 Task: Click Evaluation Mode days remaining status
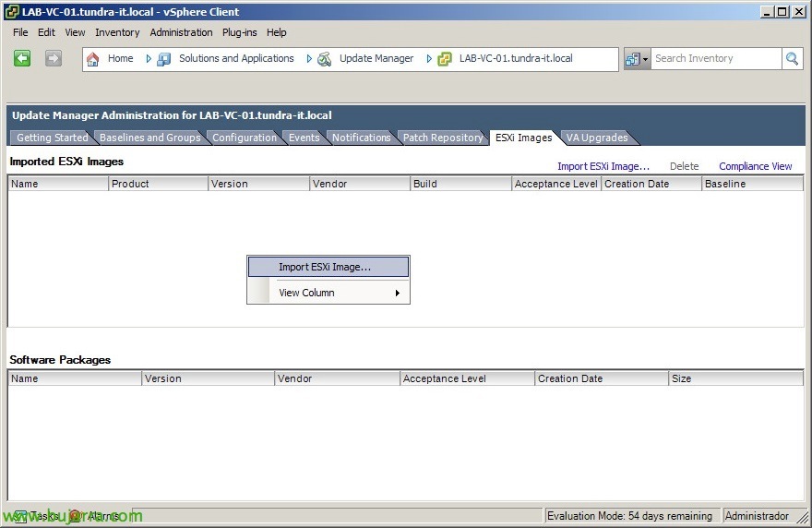(632, 516)
